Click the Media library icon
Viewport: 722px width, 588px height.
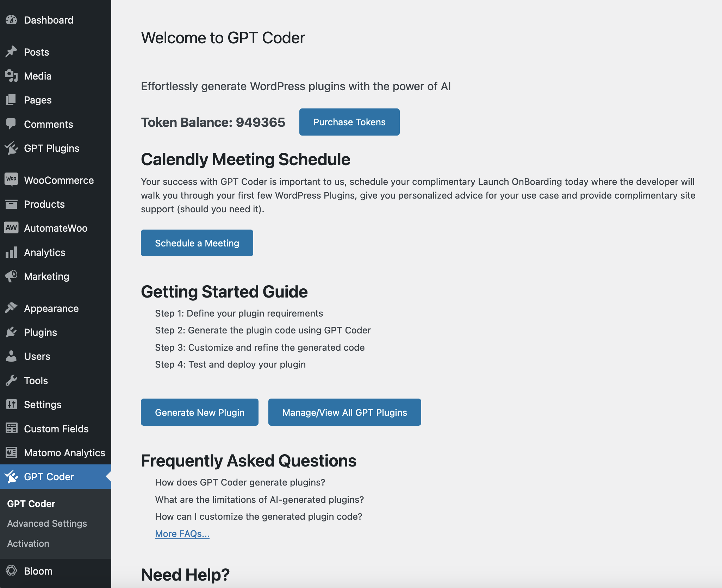(x=11, y=76)
